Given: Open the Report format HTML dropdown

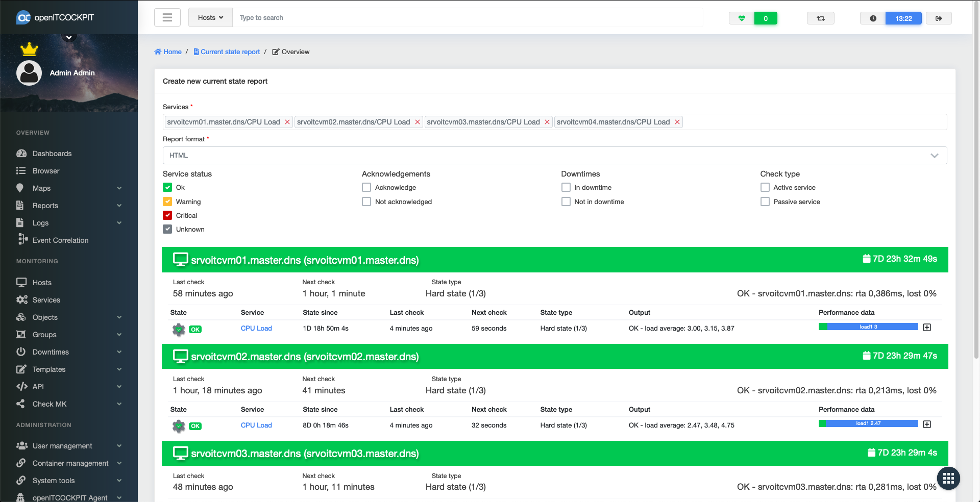Looking at the screenshot, I should pos(554,156).
